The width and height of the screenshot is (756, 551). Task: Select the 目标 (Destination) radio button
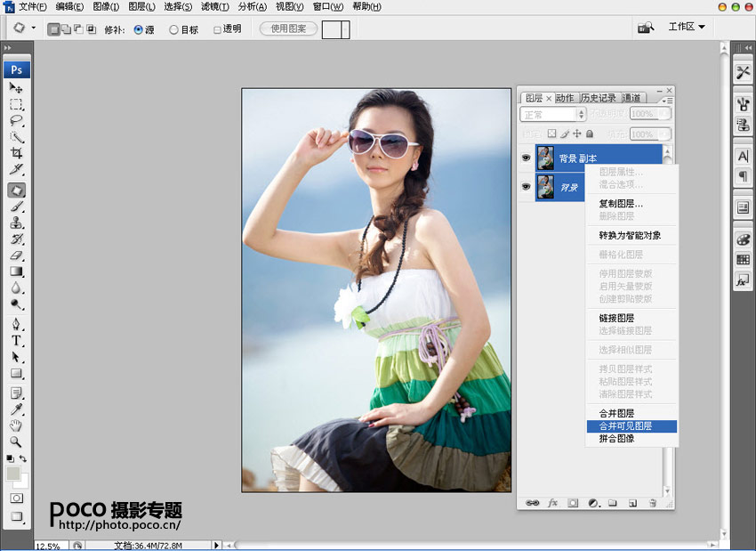coord(173,29)
